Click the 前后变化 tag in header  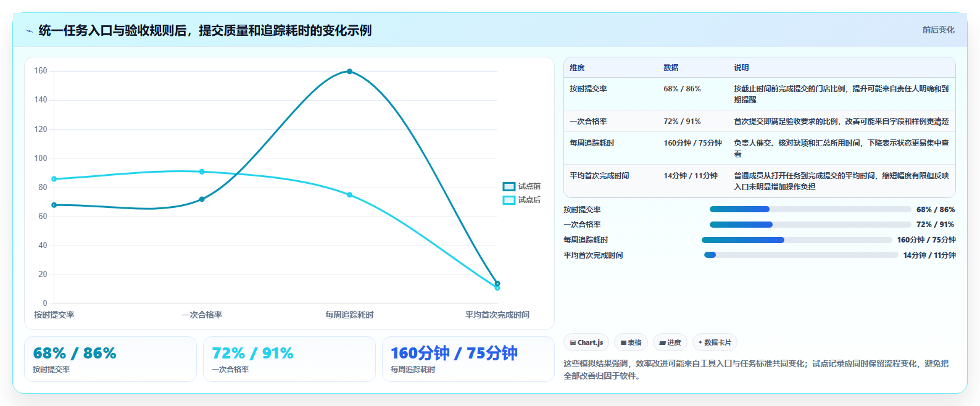coord(938,30)
